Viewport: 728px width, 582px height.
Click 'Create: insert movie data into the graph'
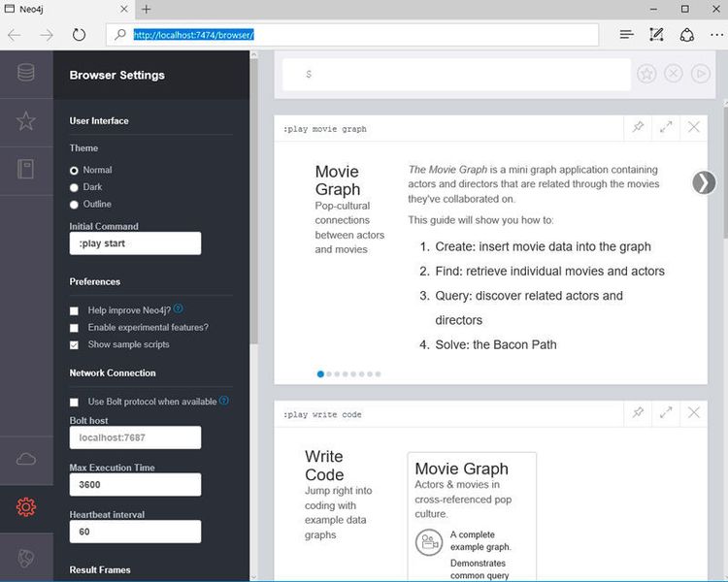click(x=543, y=246)
